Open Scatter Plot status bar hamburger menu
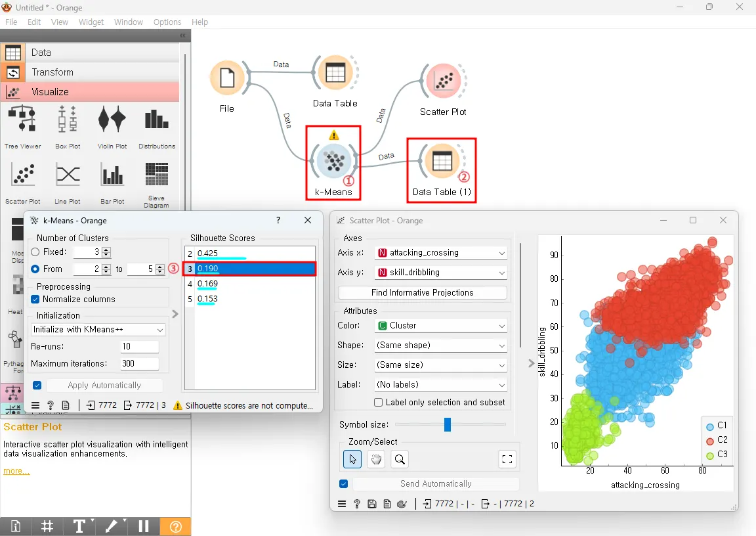The image size is (756, 536). 342,504
